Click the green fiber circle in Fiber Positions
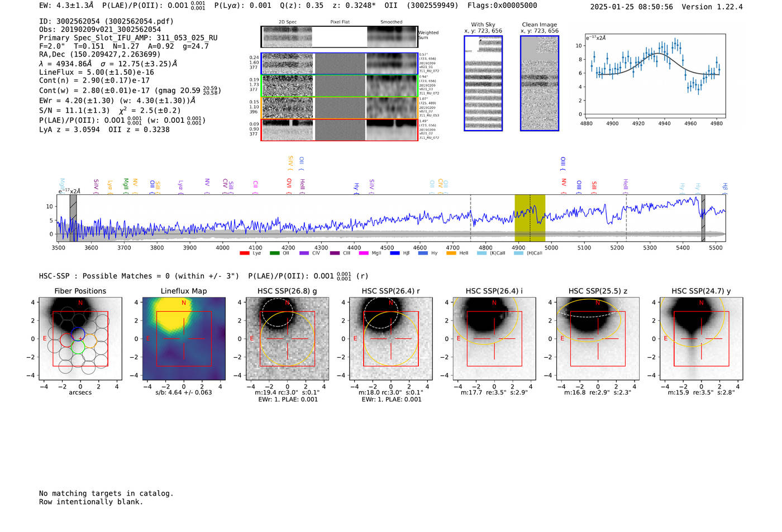 pyautogui.click(x=78, y=347)
